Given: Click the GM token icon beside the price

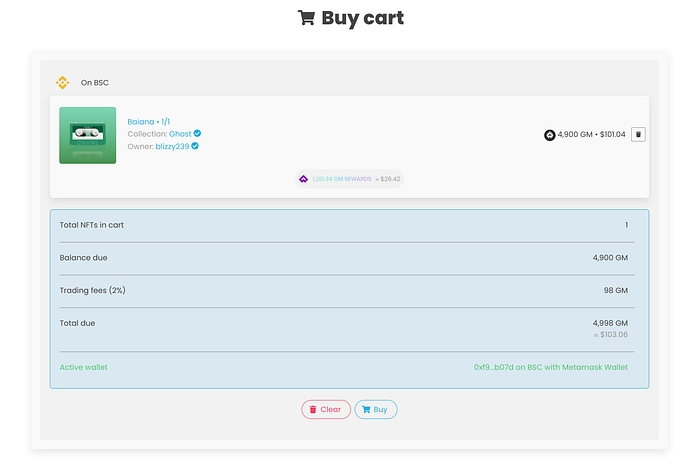Looking at the screenshot, I should tap(549, 135).
